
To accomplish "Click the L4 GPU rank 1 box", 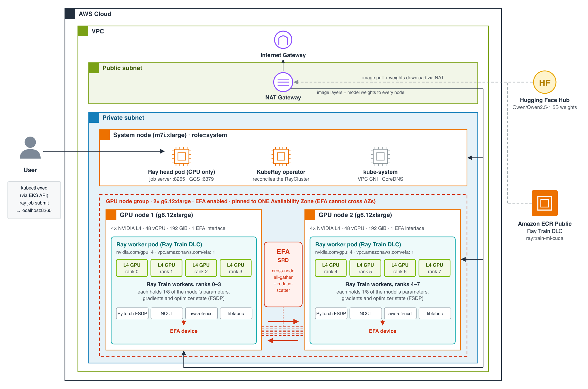I will pyautogui.click(x=166, y=268).
